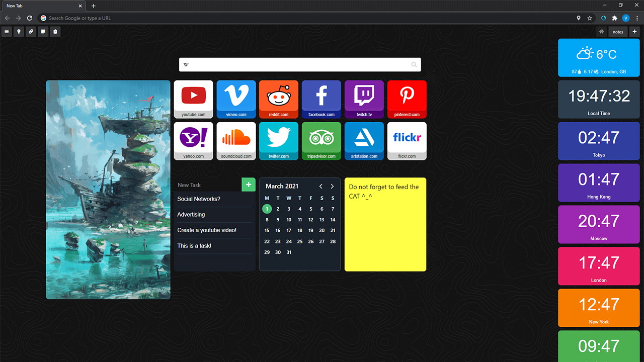Open the Vimeo shortcut tile

[x=236, y=100]
